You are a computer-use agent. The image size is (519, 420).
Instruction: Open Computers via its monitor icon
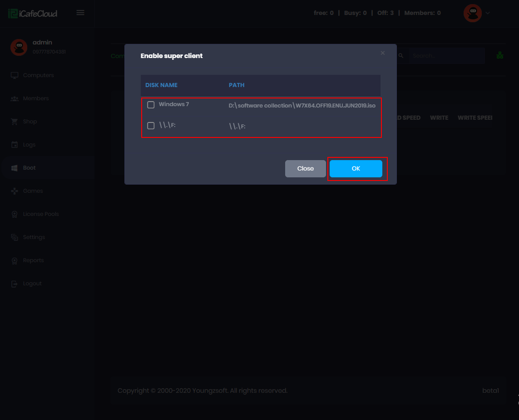[x=15, y=75]
